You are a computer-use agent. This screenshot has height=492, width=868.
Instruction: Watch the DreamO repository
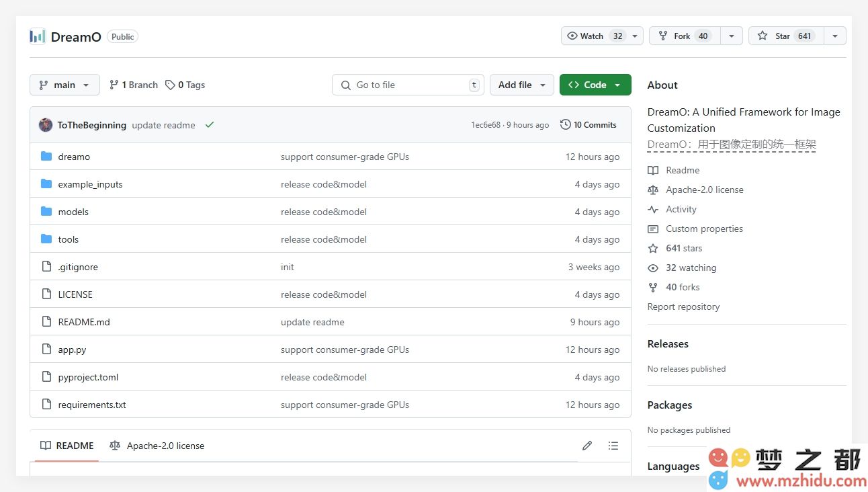point(595,36)
